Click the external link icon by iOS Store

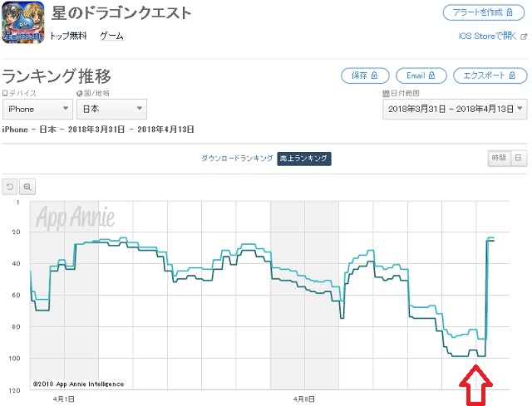coord(524,37)
